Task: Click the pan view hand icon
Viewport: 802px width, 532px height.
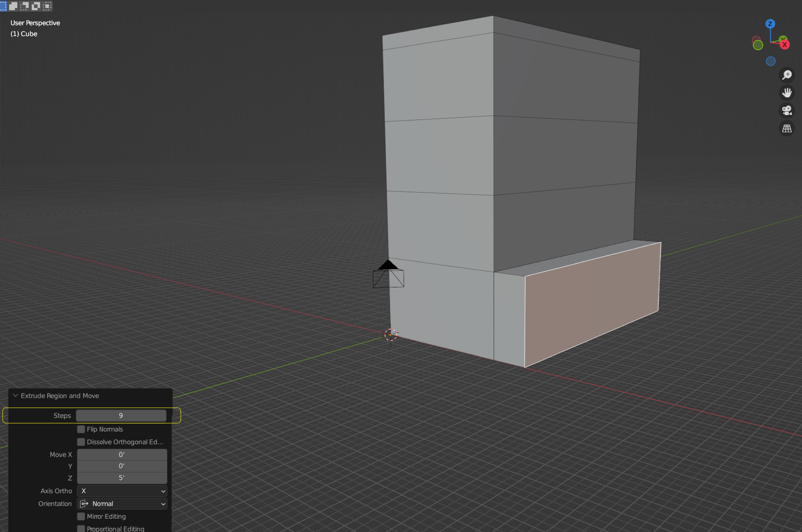Action: 787,93
